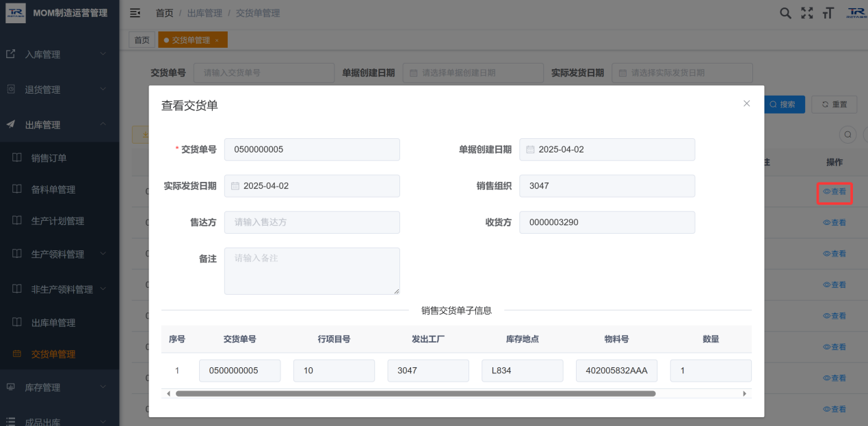This screenshot has height=426, width=868.
Task: Expand the 非生产领料管理 submenu chevron
Action: coord(103,289)
